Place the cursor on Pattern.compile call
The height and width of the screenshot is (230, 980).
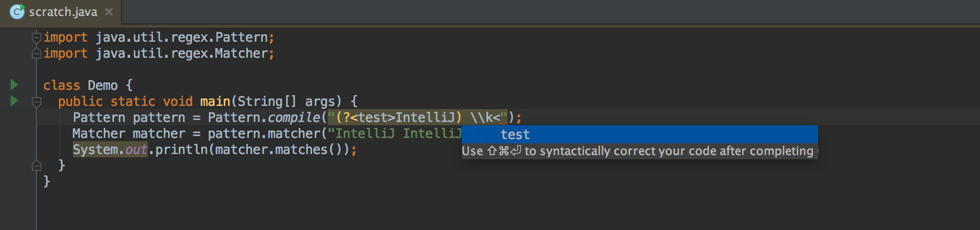point(264,117)
